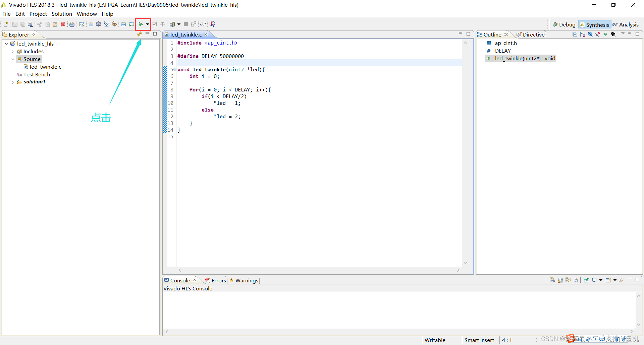Image resolution: width=644 pixels, height=345 pixels.
Task: Toggle Word Wrap in console toolbar
Action: (x=568, y=280)
